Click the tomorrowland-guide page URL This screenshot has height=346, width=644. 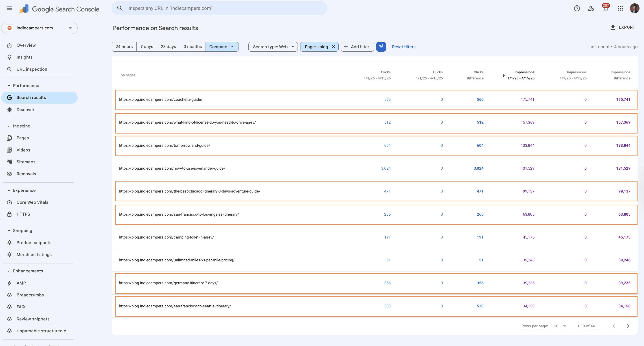[x=164, y=145]
